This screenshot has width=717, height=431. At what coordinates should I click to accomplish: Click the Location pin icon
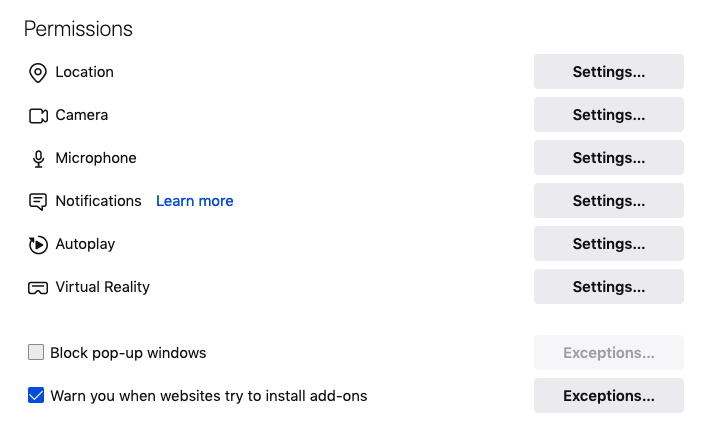pos(38,73)
